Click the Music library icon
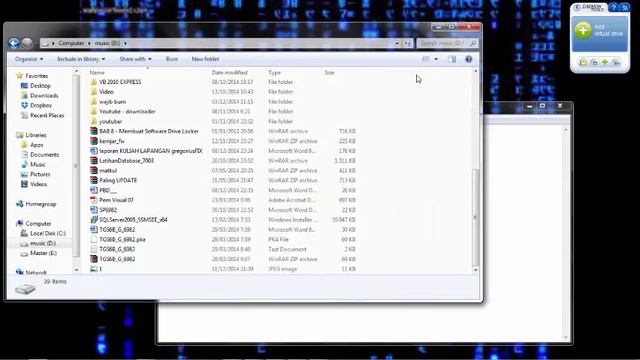 pos(24,164)
